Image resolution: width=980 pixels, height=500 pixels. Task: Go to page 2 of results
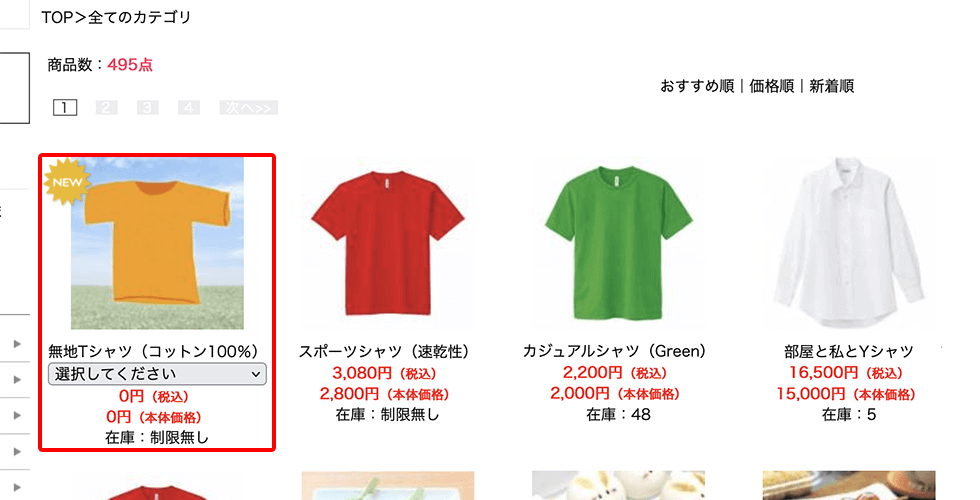106,108
